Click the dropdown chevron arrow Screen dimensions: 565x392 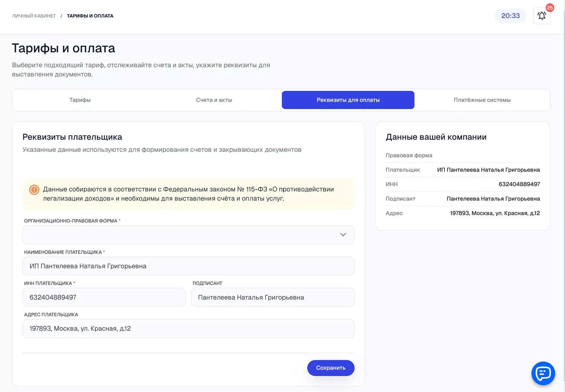pyautogui.click(x=343, y=235)
